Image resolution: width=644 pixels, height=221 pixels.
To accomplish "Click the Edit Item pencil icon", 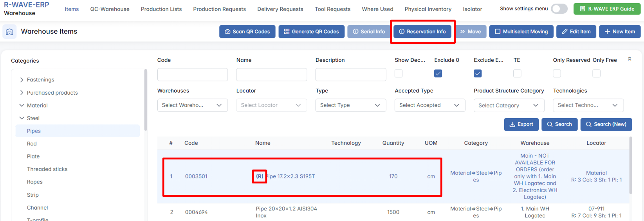I will 565,32.
